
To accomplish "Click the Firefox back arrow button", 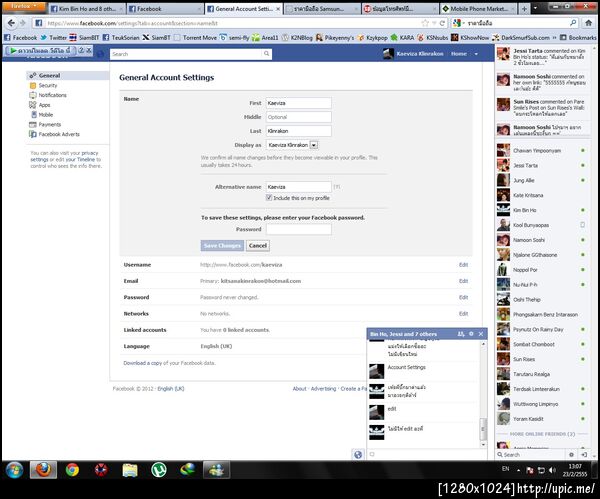I will pyautogui.click(x=11, y=23).
